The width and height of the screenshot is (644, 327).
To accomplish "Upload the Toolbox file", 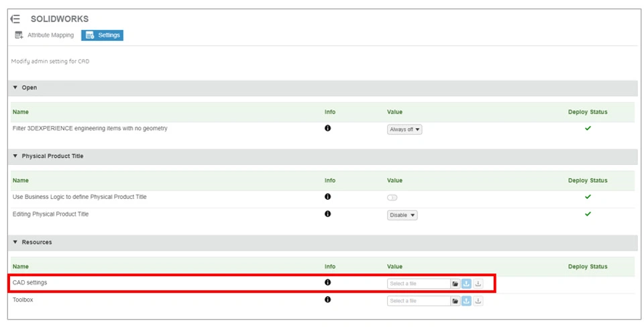I will 466,301.
